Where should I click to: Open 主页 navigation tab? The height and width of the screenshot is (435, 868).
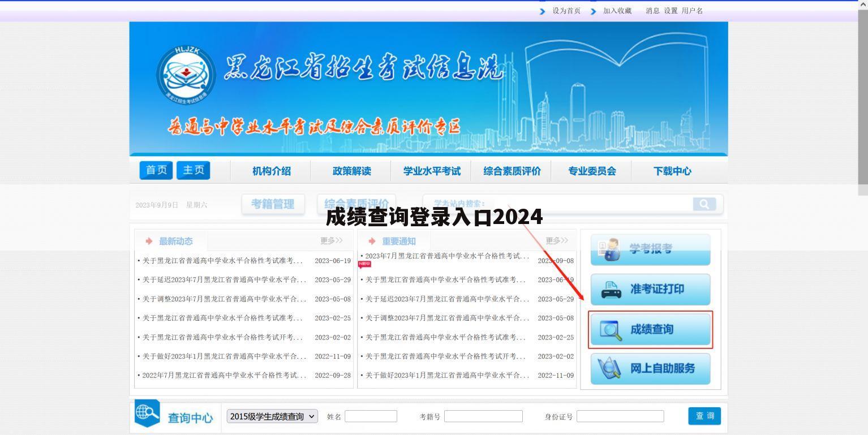[x=193, y=170]
